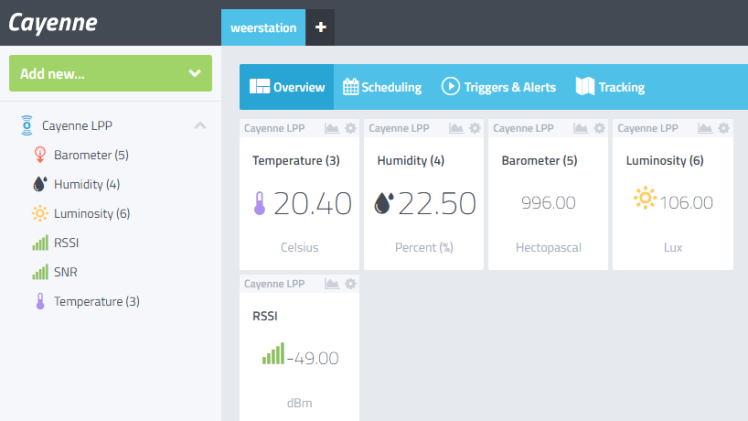Viewport: 748px width, 421px height.
Task: Add a new project tab with plus
Action: [320, 28]
